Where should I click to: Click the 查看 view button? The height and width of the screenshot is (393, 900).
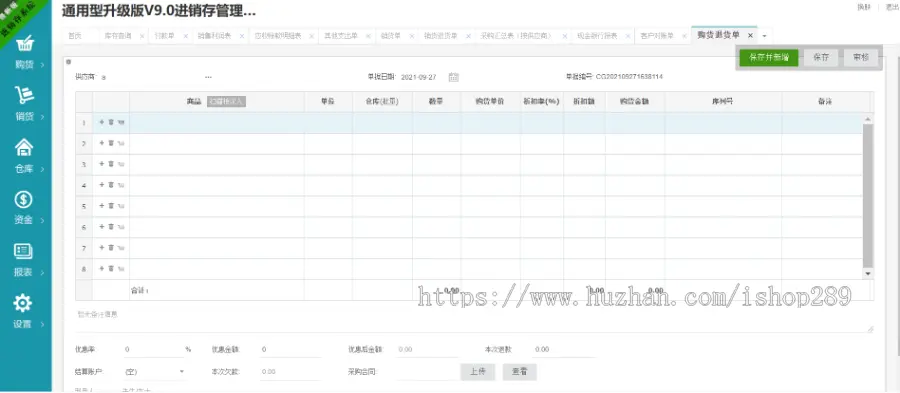(x=519, y=371)
